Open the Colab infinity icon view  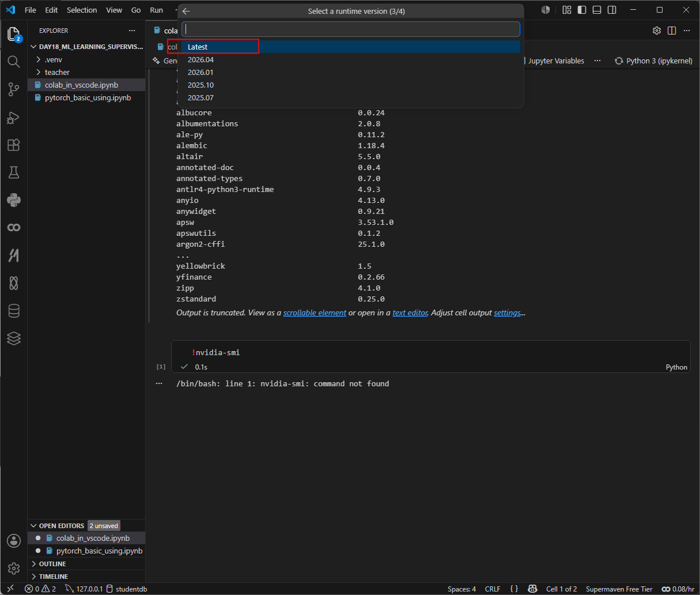14,228
